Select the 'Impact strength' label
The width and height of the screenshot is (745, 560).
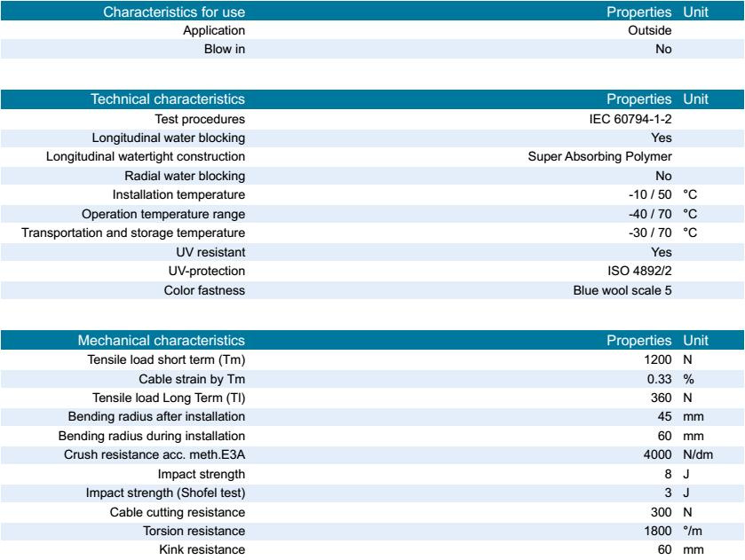pyautogui.click(x=201, y=474)
